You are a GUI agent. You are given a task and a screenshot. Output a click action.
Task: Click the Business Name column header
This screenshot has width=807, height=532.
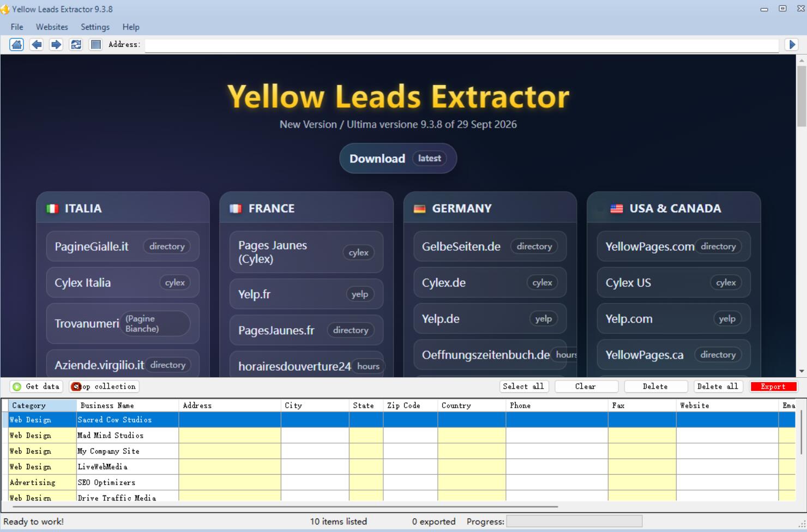[128, 406]
